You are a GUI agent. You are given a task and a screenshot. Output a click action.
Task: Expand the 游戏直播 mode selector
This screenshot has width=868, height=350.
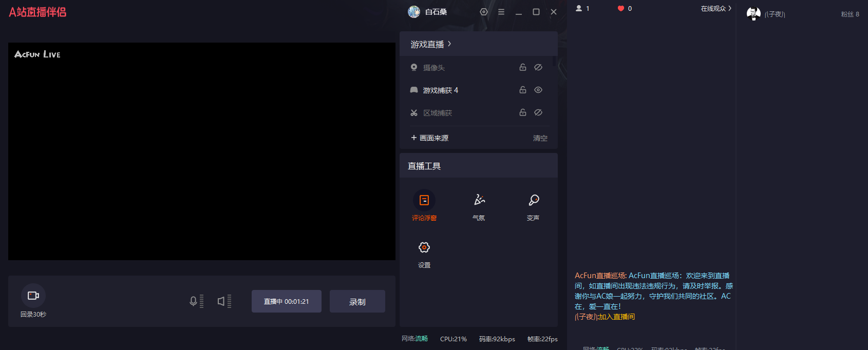coord(431,44)
